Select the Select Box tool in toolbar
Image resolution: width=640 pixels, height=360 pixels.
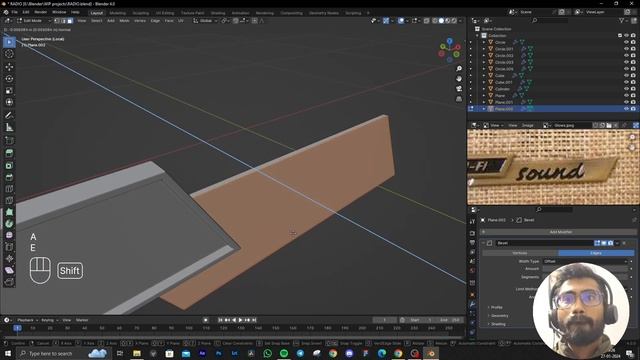[9, 42]
